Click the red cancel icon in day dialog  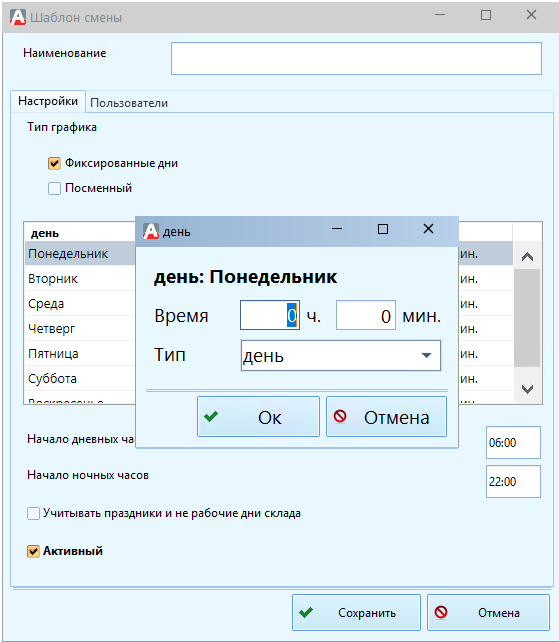340,416
